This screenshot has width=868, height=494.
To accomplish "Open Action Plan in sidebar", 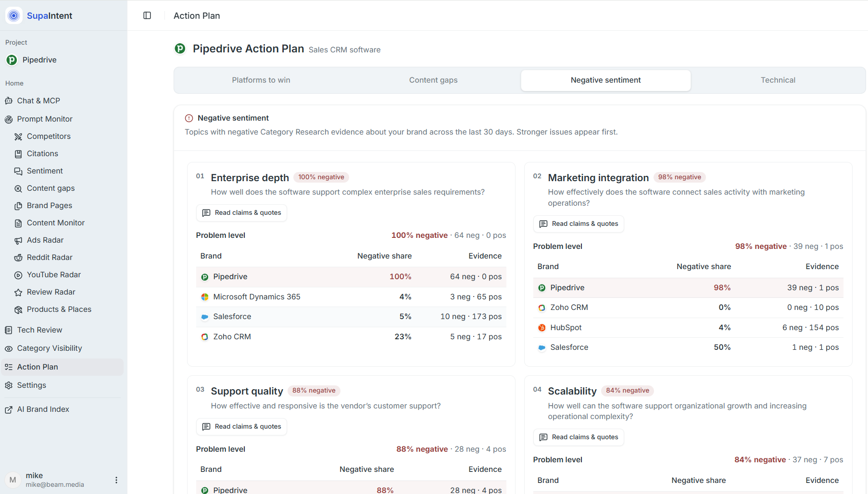I will tap(62, 367).
